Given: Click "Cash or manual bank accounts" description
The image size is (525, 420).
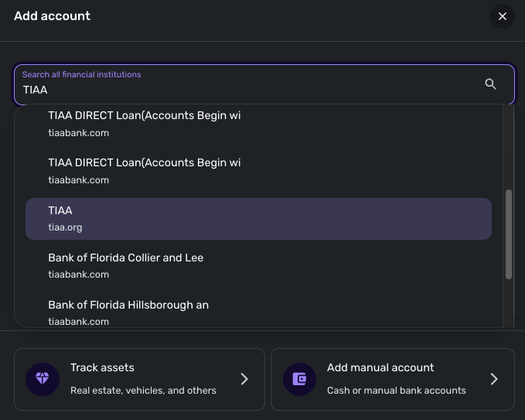Looking at the screenshot, I should coord(396,391).
